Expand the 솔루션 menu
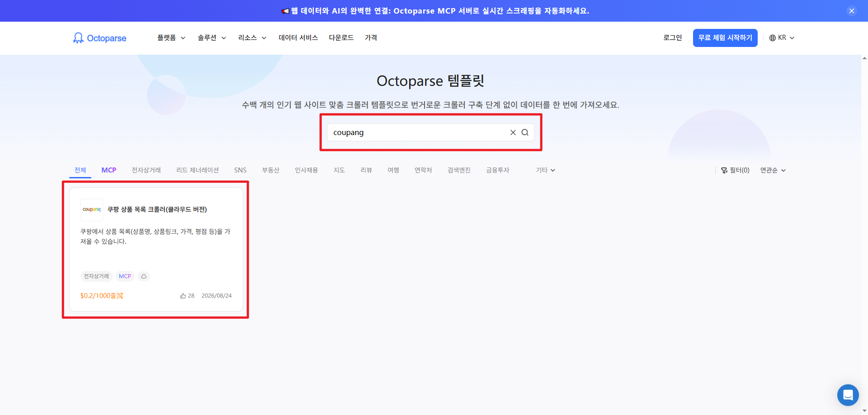 point(212,38)
